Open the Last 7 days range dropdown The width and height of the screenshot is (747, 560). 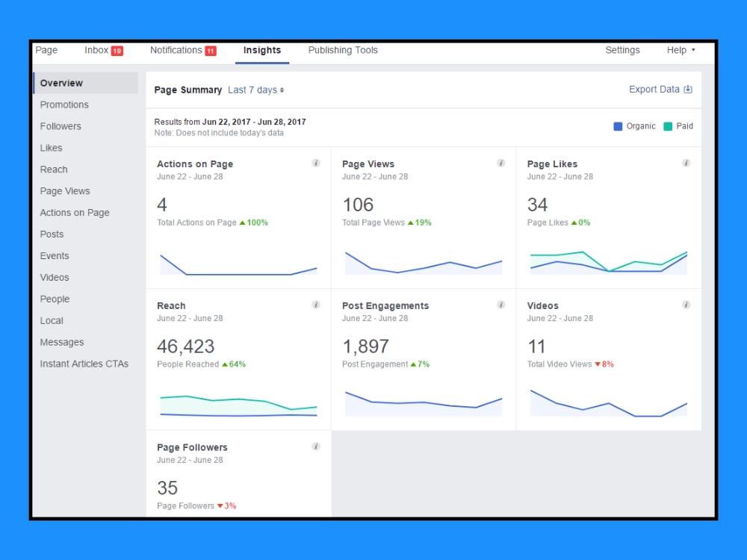pos(255,90)
